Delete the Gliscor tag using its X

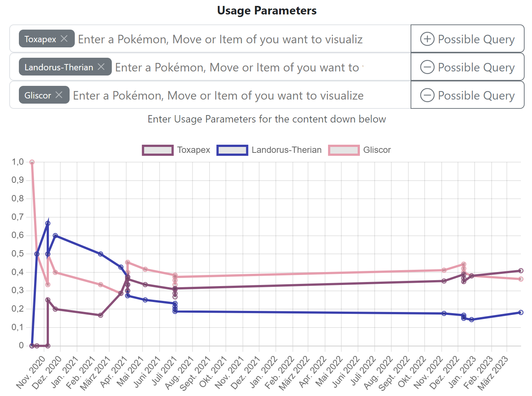tap(59, 95)
